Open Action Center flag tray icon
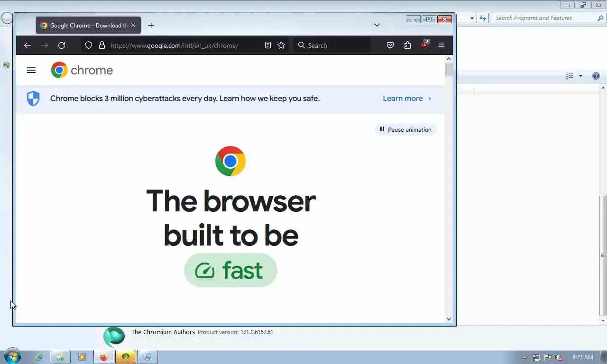Screen dimensions: 607x364 548,357
